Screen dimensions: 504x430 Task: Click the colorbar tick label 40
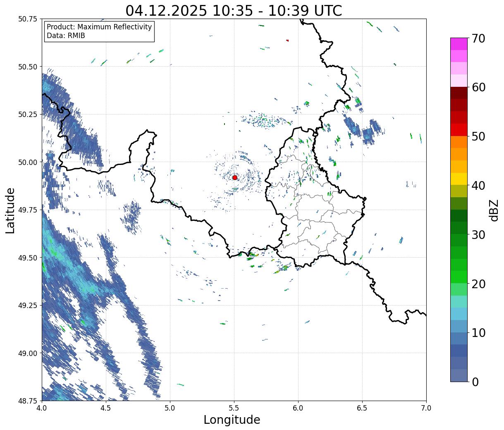pyautogui.click(x=478, y=186)
